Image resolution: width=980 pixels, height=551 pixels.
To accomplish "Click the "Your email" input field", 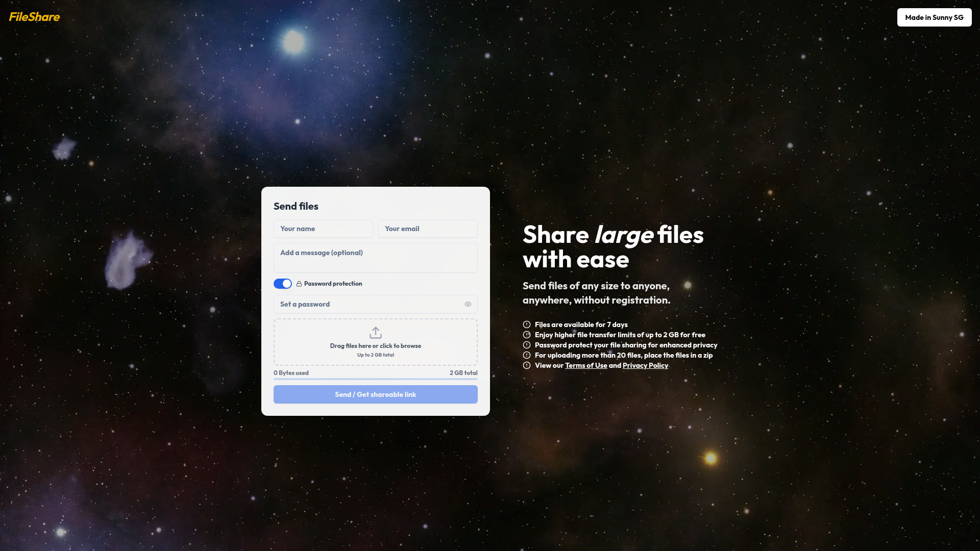I will pyautogui.click(x=428, y=229).
